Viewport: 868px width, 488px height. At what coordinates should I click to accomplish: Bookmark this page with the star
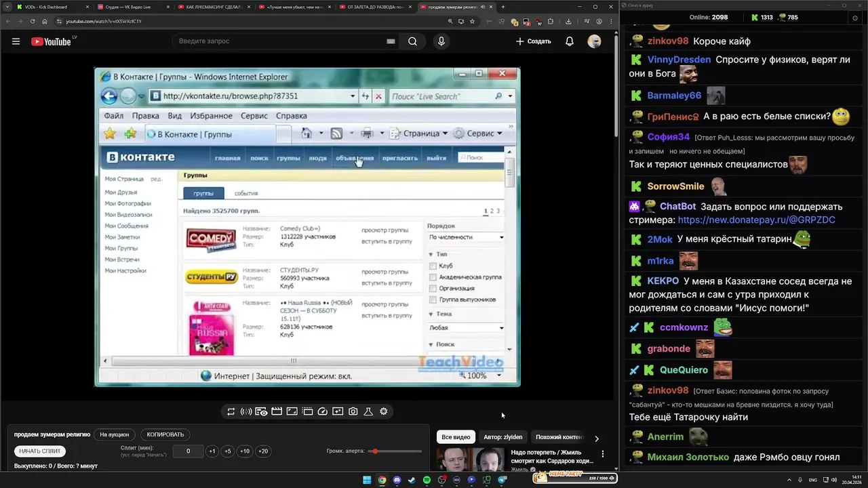click(472, 21)
